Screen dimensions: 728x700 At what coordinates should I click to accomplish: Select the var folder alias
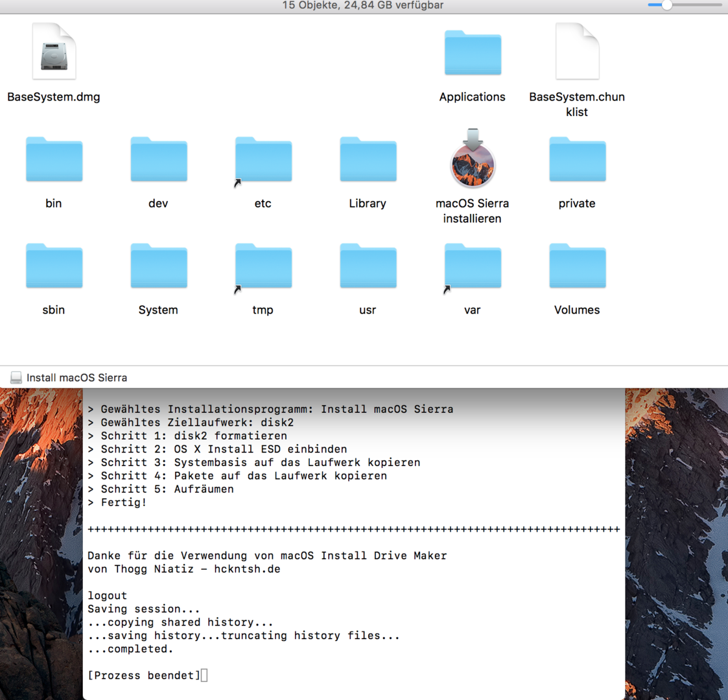click(473, 266)
